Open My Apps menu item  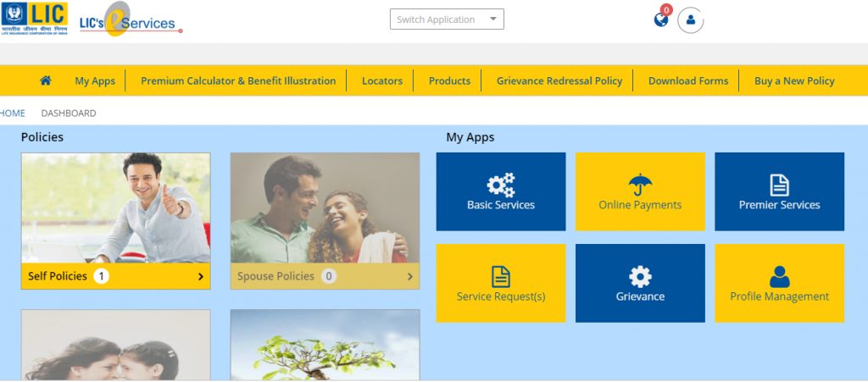pos(95,80)
